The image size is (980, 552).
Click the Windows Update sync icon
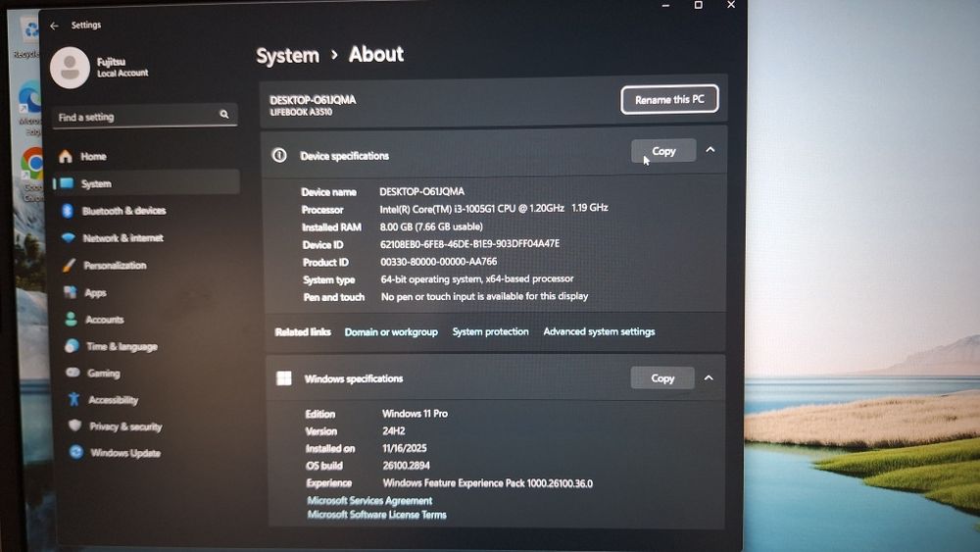75,452
